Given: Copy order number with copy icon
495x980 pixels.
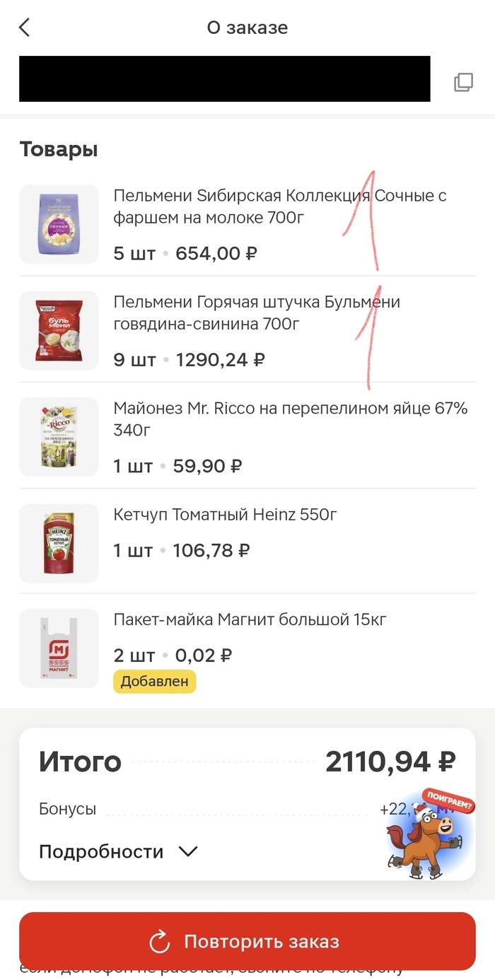Looking at the screenshot, I should pos(463,82).
